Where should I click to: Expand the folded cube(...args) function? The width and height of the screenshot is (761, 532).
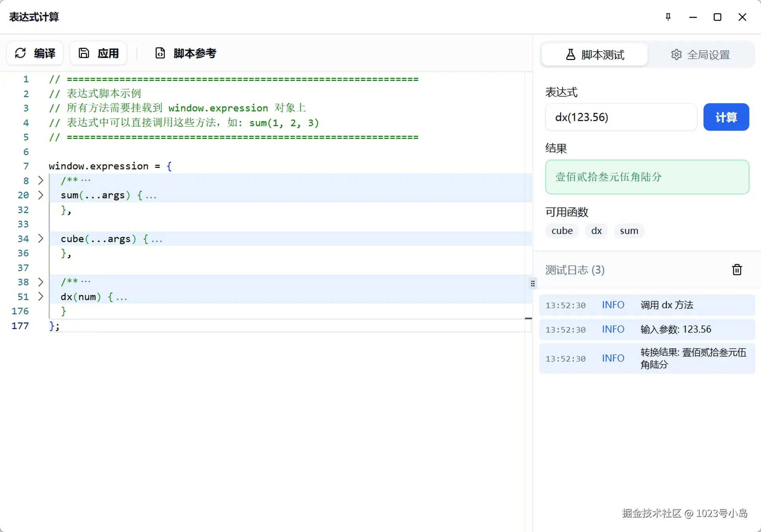coord(40,239)
